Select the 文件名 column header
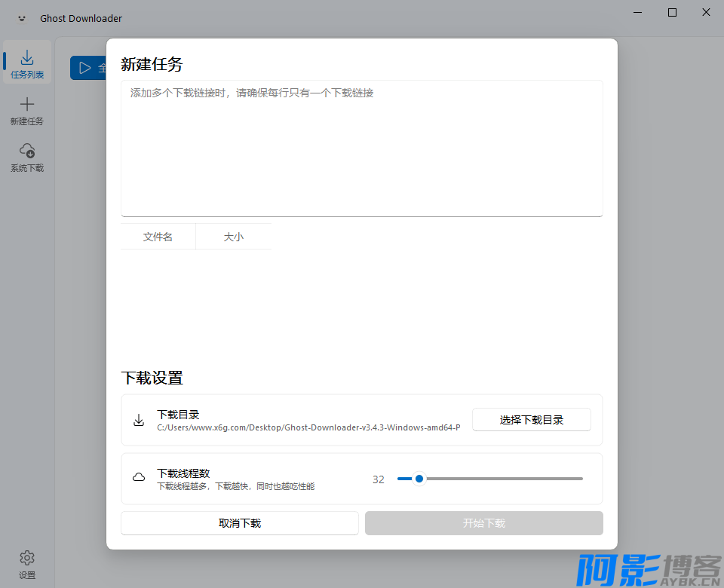Viewport: 724px width, 588px height. pos(158,237)
